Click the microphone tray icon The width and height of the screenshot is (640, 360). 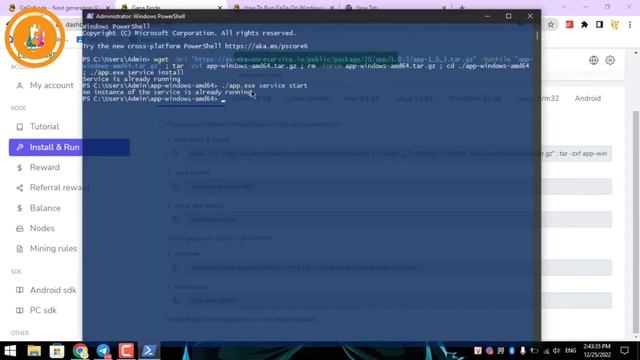pyautogui.click(x=523, y=351)
